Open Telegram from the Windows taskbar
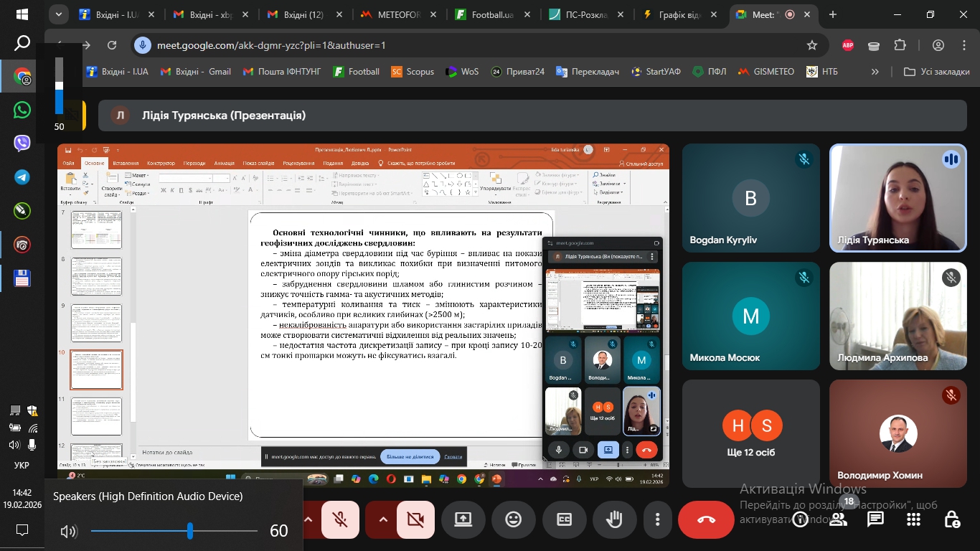The width and height of the screenshot is (980, 551). coord(22,177)
